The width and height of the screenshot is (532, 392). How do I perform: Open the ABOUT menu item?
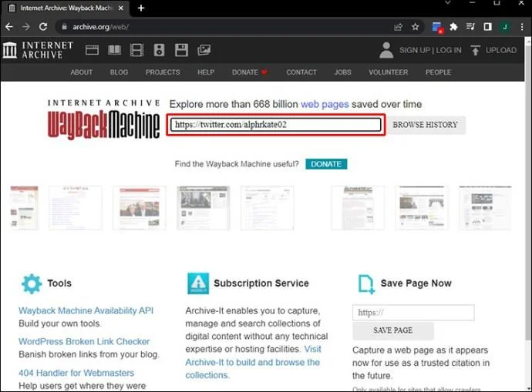[82, 72]
